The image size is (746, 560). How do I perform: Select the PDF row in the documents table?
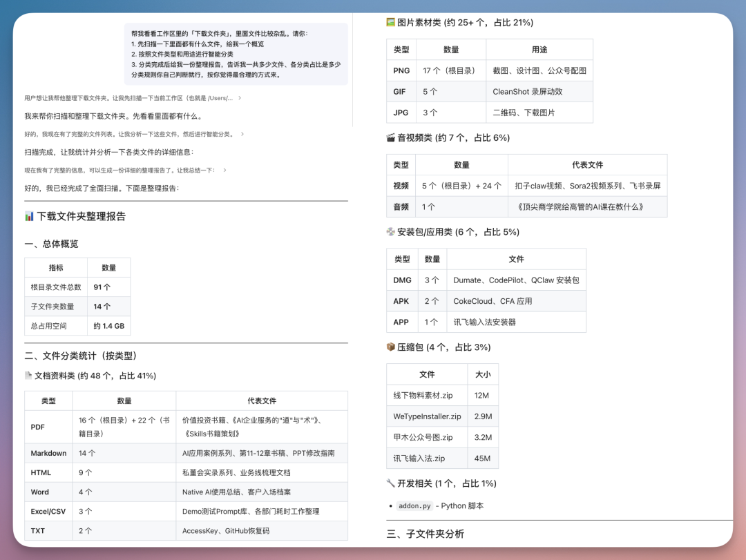point(48,427)
